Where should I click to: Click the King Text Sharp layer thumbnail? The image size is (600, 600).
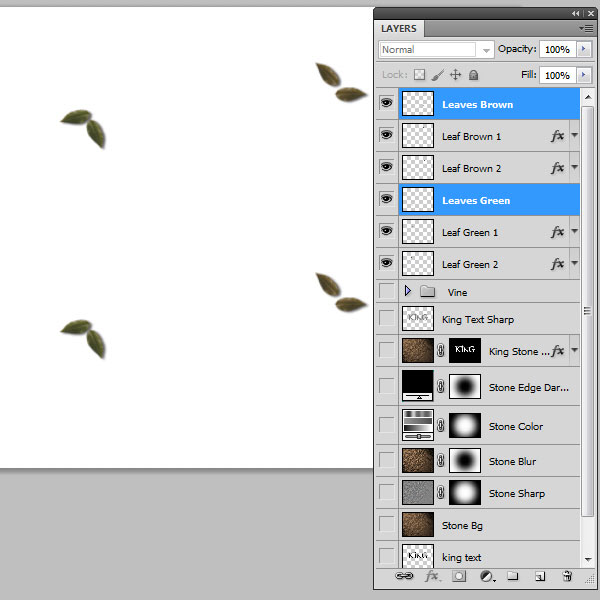coord(418,318)
